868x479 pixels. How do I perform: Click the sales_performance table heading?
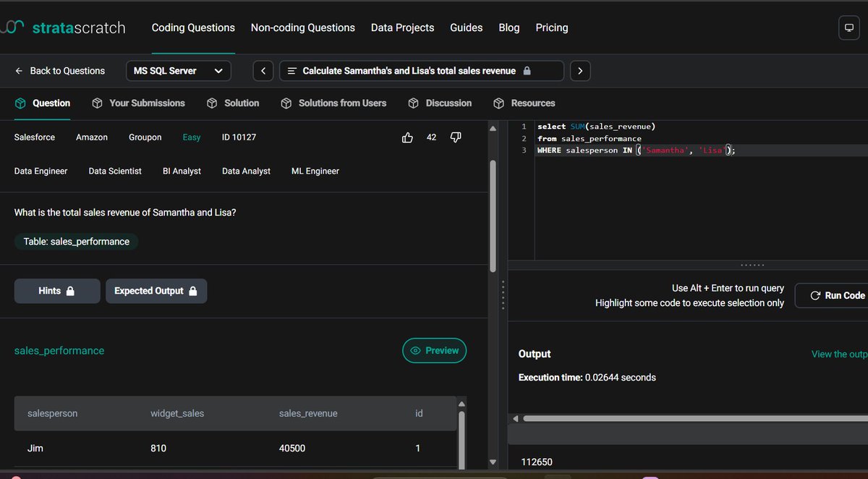(x=59, y=351)
